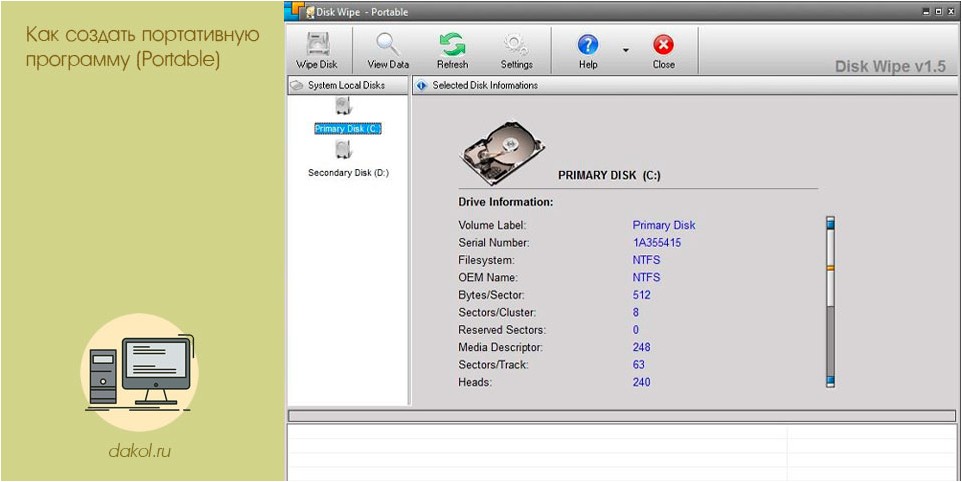
Task: Click the computer illustration logo
Action: (x=140, y=372)
